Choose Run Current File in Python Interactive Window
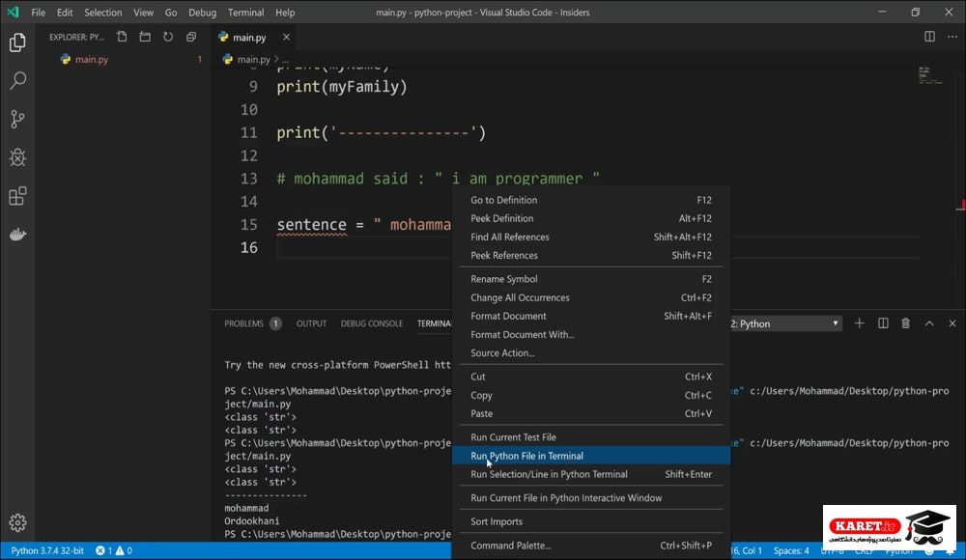966x560 pixels. (591, 498)
